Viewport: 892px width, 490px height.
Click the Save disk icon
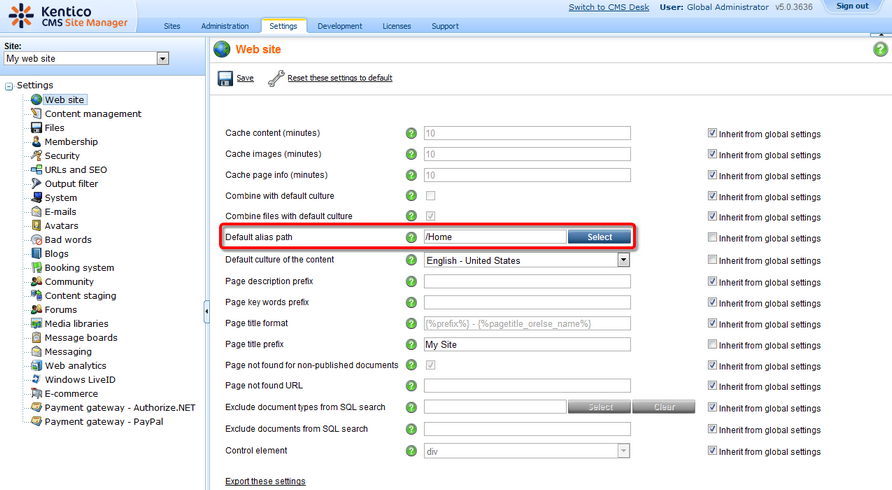point(224,78)
